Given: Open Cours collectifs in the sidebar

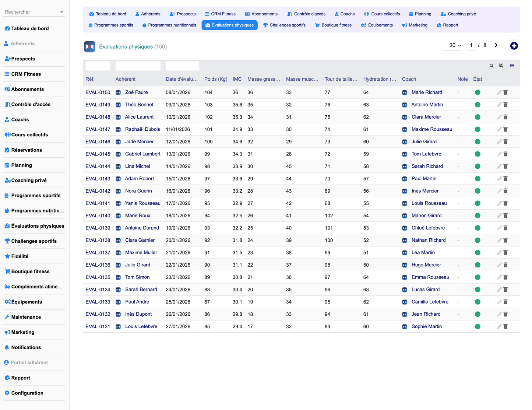Looking at the screenshot, I should (34, 135).
